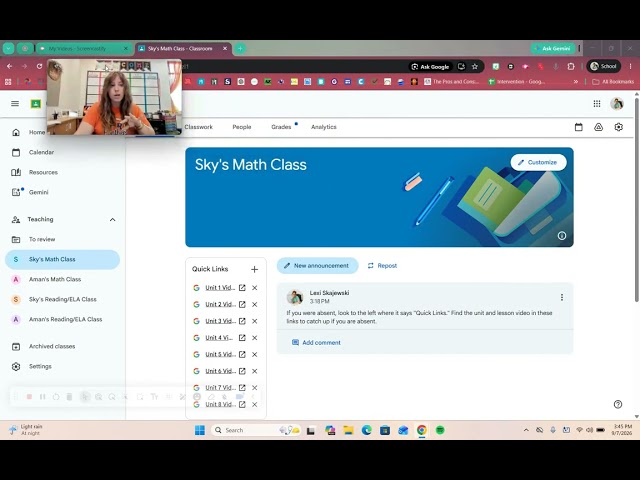
Task: Open the Google apps grid
Action: (x=597, y=104)
